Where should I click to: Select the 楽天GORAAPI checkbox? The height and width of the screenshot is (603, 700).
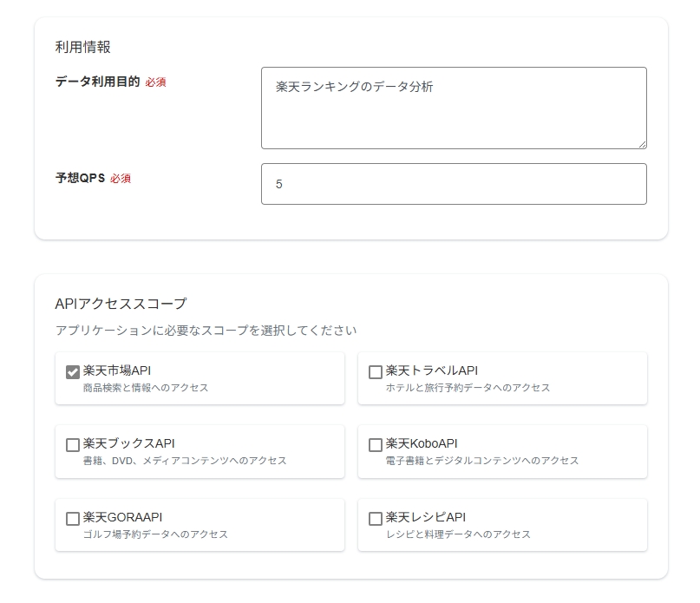point(73,518)
